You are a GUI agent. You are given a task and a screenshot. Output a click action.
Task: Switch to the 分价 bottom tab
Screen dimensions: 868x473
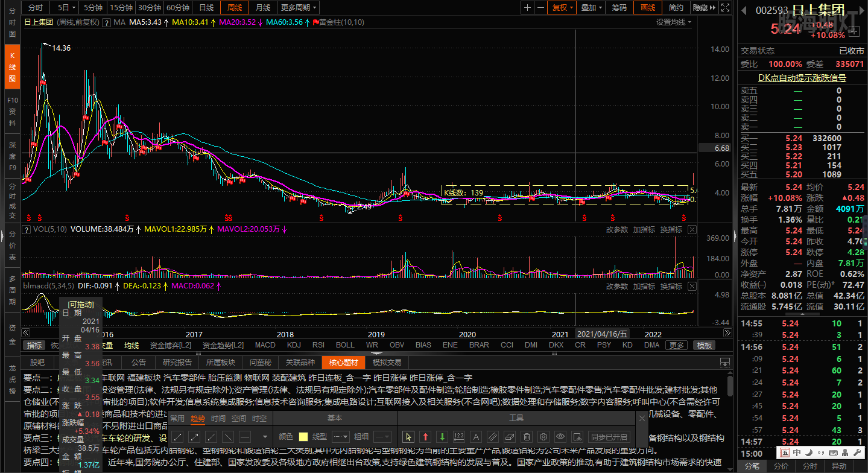[x=781, y=466]
